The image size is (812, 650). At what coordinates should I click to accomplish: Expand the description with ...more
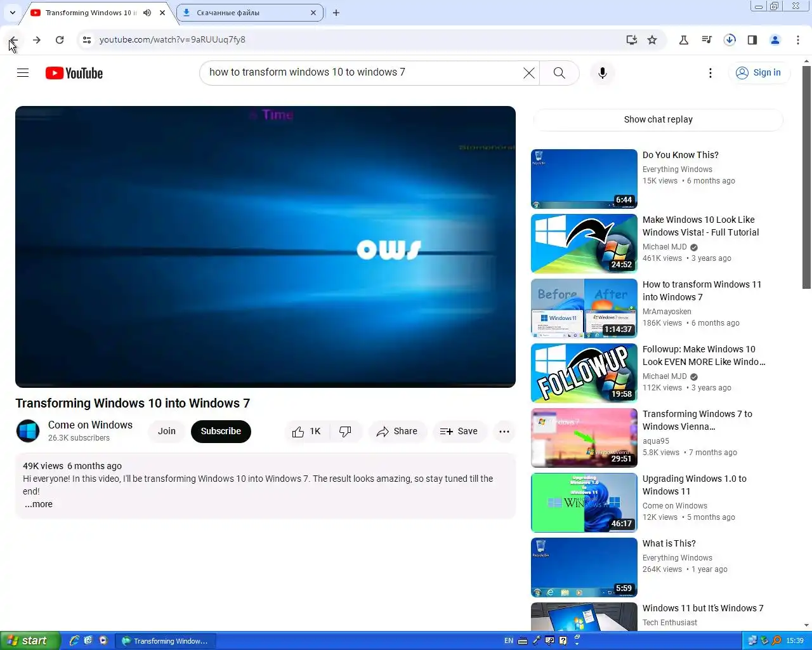39,505
